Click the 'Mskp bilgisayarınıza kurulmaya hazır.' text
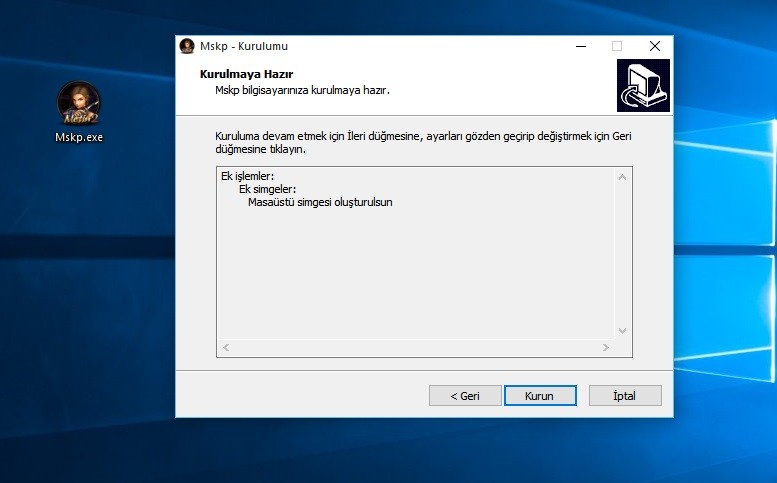This screenshot has height=483, width=777. pyautogui.click(x=302, y=90)
